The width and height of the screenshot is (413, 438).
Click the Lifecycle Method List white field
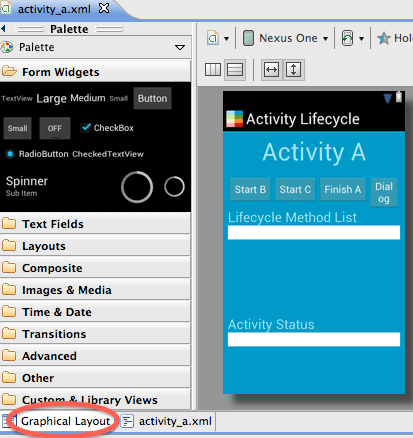(x=314, y=232)
